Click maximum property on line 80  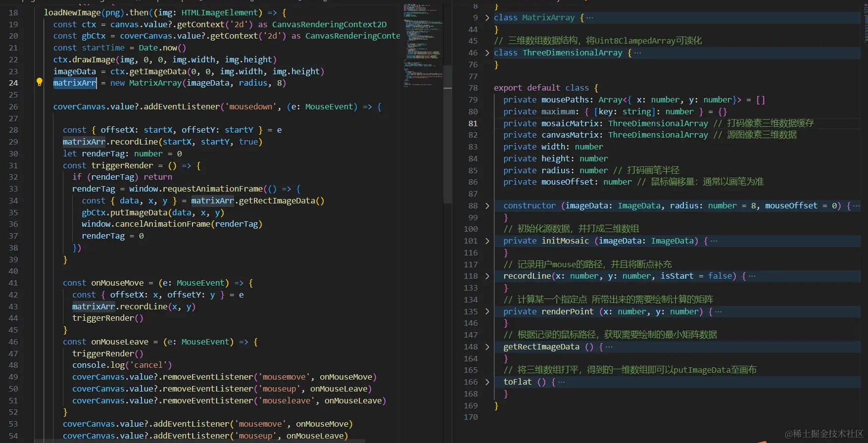(x=558, y=112)
